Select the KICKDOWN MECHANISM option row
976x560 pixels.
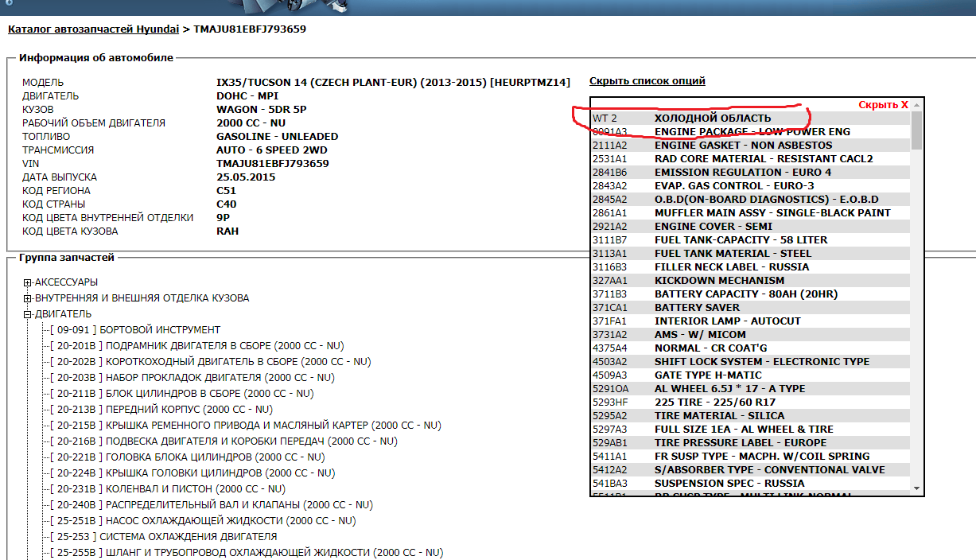click(x=751, y=281)
